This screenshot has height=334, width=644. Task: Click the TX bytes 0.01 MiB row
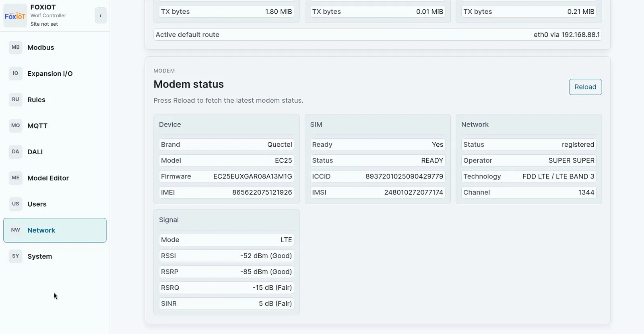(x=378, y=12)
